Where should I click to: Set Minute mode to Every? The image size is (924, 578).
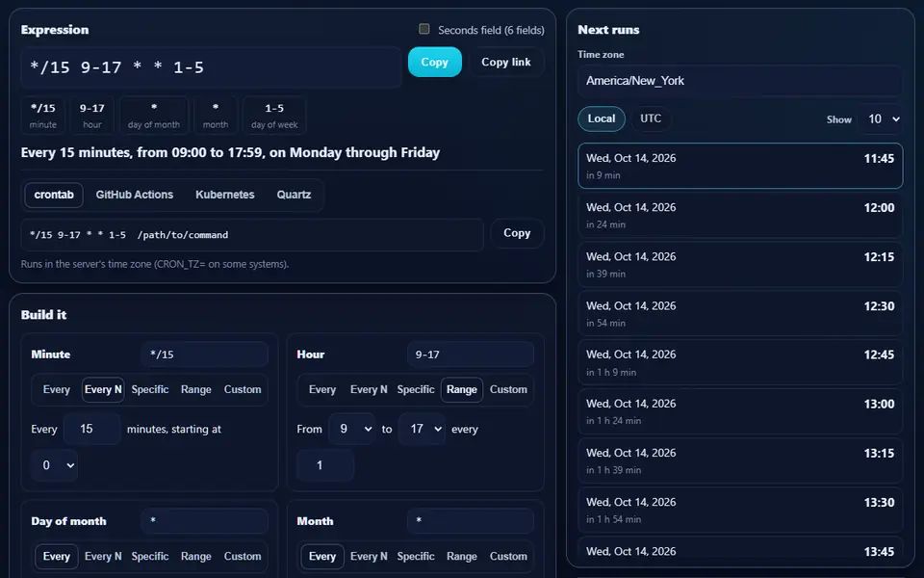(x=57, y=389)
